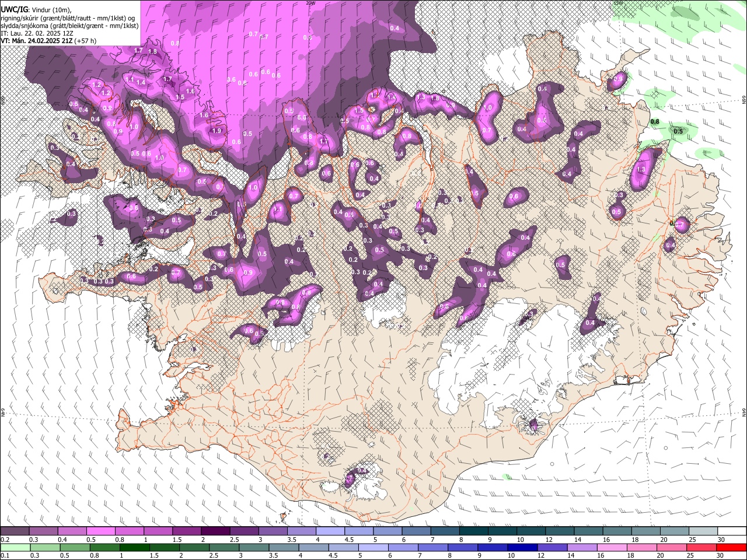Click the bold UWC/IG title text
The image size is (747, 560).
(13, 10)
